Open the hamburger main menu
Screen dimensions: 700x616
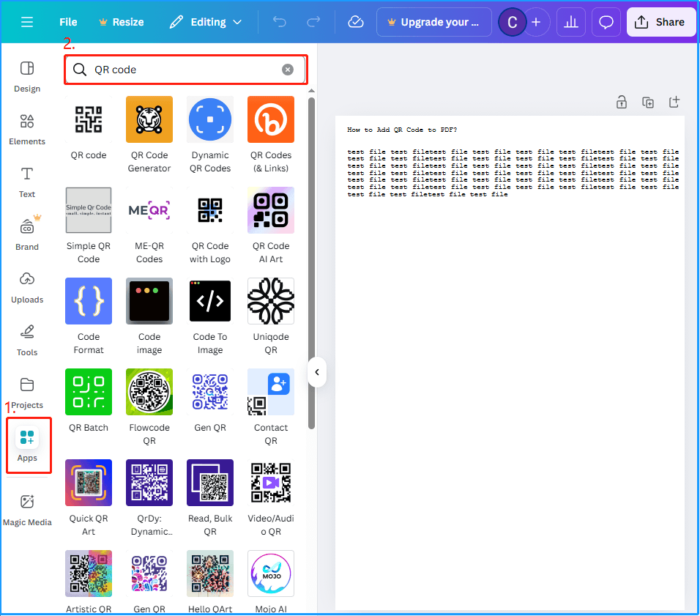click(x=27, y=22)
